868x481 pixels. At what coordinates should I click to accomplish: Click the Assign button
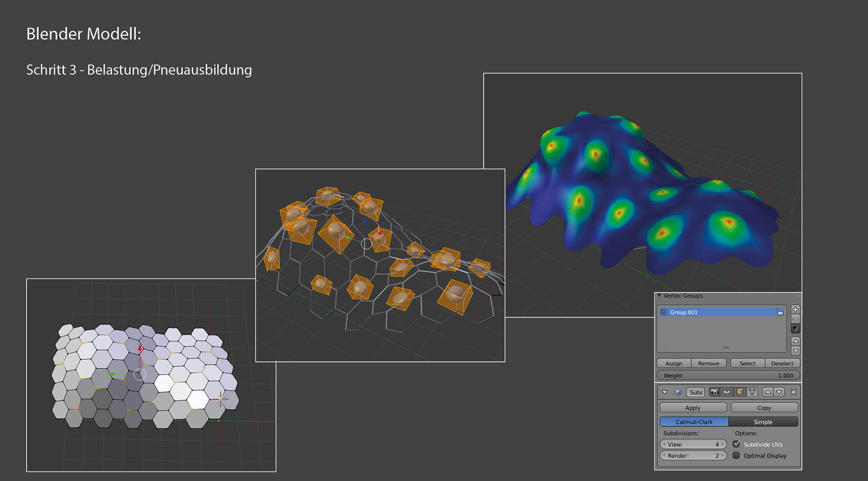coord(674,363)
